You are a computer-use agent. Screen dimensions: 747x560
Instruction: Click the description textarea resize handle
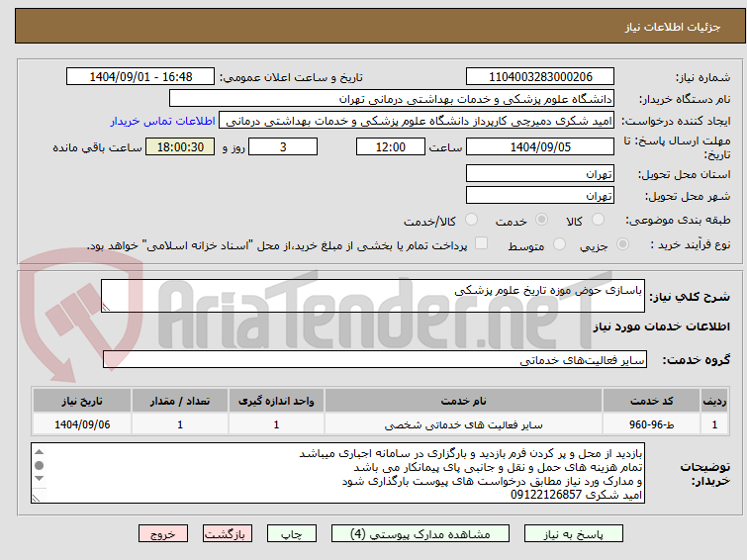106,308
